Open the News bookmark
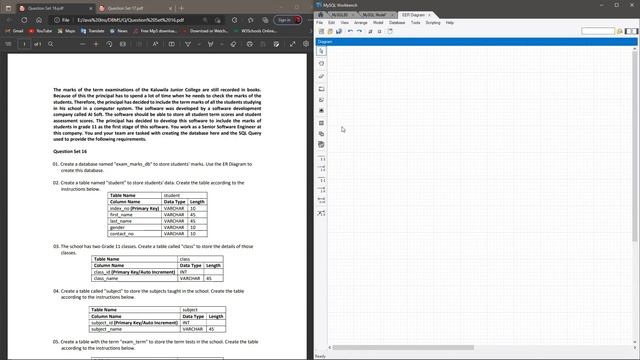The width and height of the screenshot is (640, 360). 119,31
